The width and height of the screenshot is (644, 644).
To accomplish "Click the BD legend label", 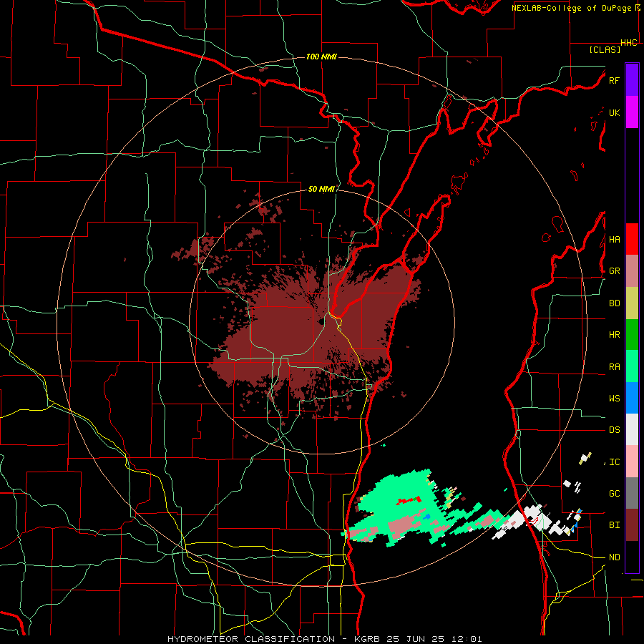I will click(x=614, y=303).
